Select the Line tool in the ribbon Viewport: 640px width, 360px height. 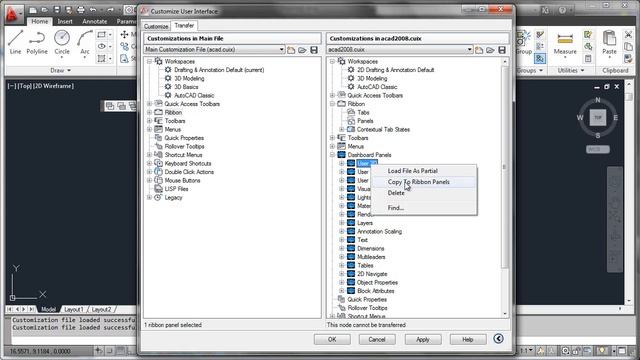pyautogui.click(x=16, y=42)
